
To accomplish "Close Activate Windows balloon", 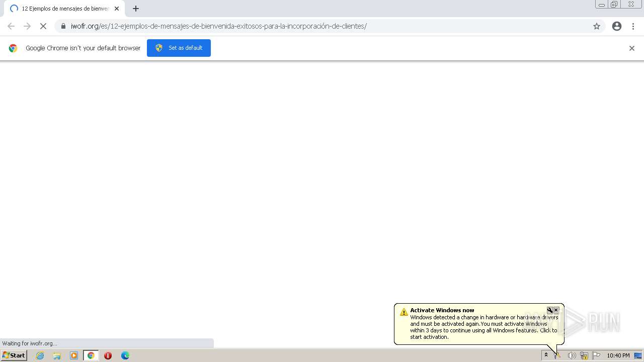I will point(556,310).
